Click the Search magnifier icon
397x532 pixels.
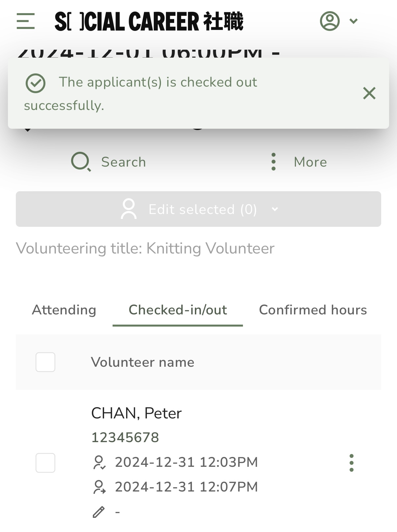pos(81,162)
